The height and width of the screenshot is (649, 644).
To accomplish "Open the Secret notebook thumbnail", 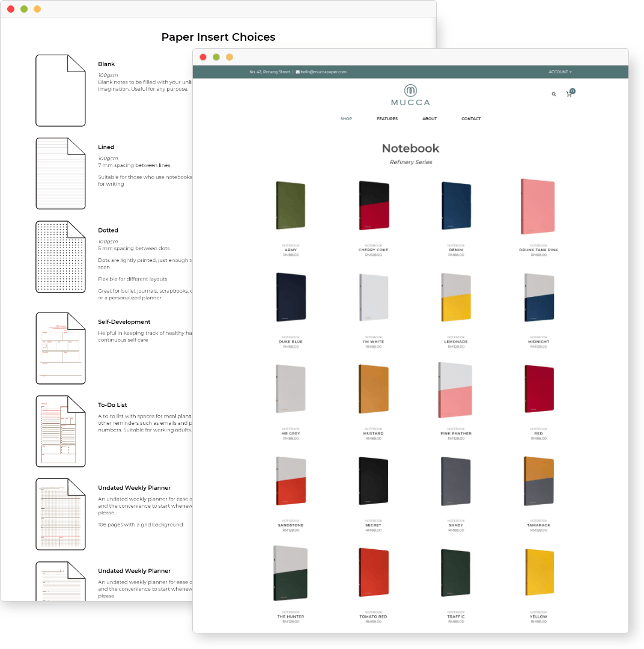I will pos(373,481).
